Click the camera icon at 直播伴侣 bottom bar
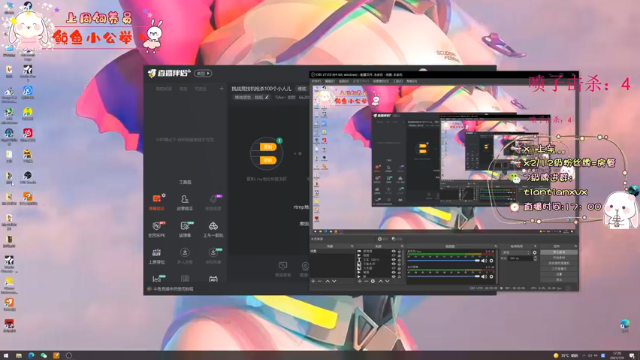 tap(305, 266)
